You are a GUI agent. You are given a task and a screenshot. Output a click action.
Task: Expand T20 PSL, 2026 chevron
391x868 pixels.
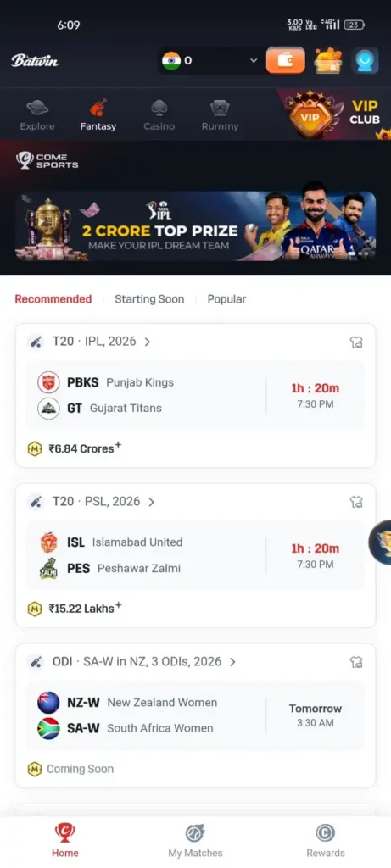(x=151, y=502)
